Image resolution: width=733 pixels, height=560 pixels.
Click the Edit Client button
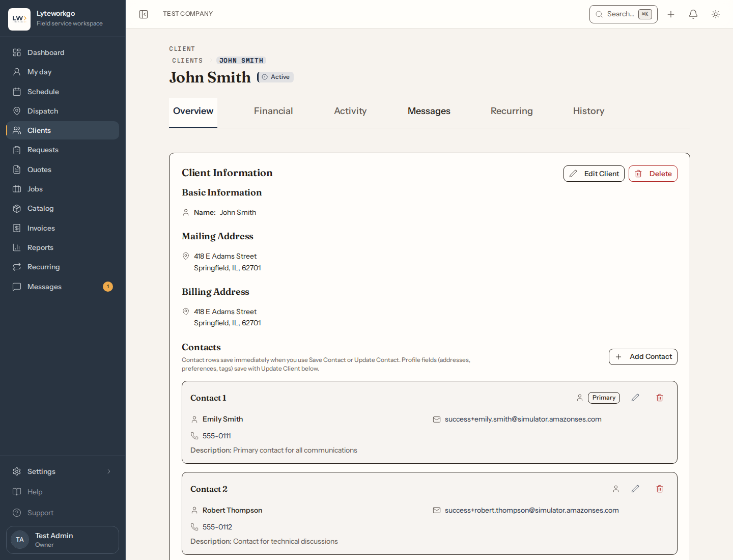click(594, 174)
